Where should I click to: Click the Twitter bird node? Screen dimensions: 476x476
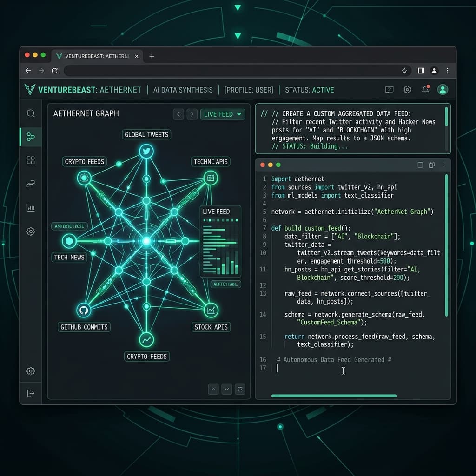[146, 151]
